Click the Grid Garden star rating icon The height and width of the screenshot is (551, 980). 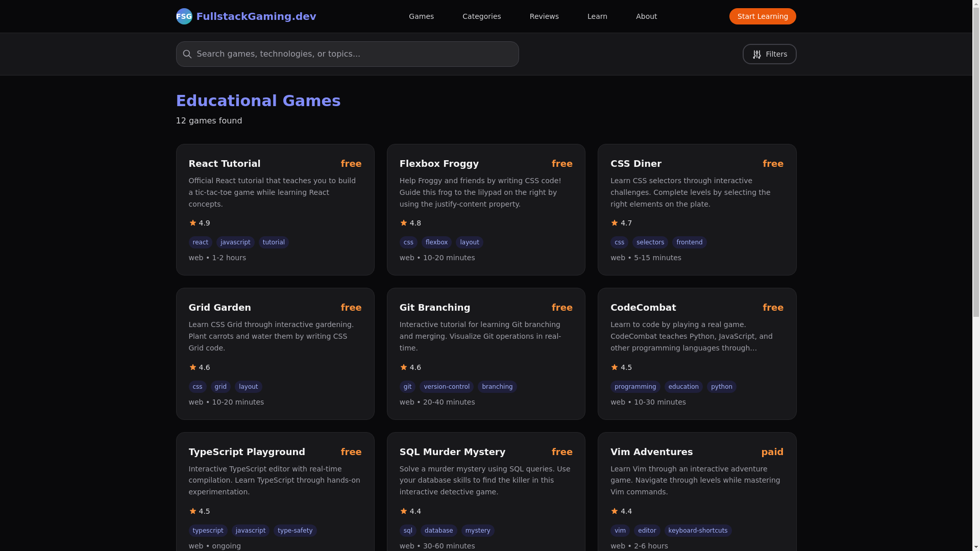click(x=192, y=367)
